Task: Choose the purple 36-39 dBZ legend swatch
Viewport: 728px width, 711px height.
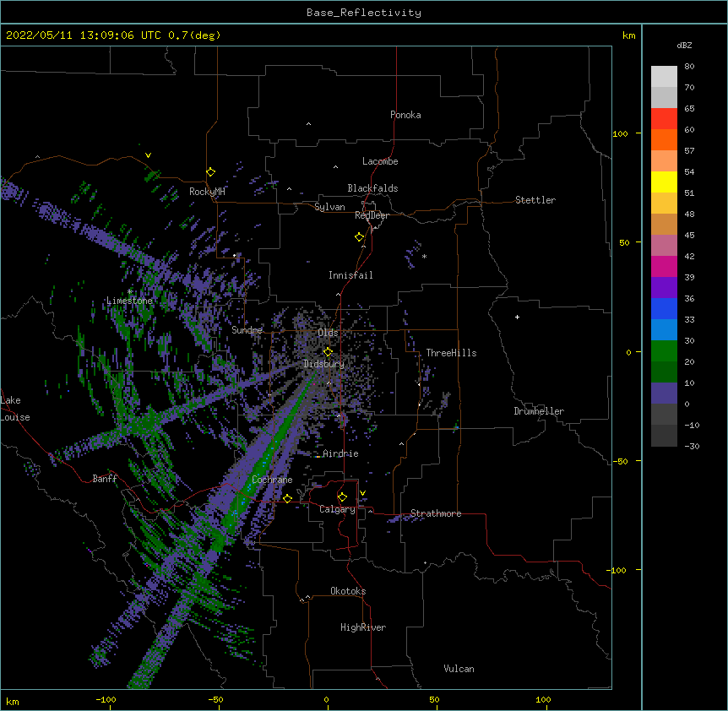Action: click(x=664, y=288)
